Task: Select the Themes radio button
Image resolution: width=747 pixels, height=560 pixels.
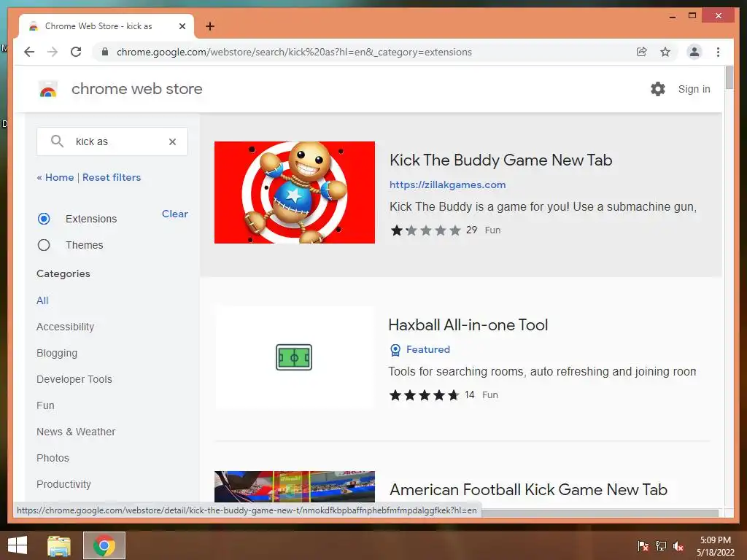Action: pos(44,245)
